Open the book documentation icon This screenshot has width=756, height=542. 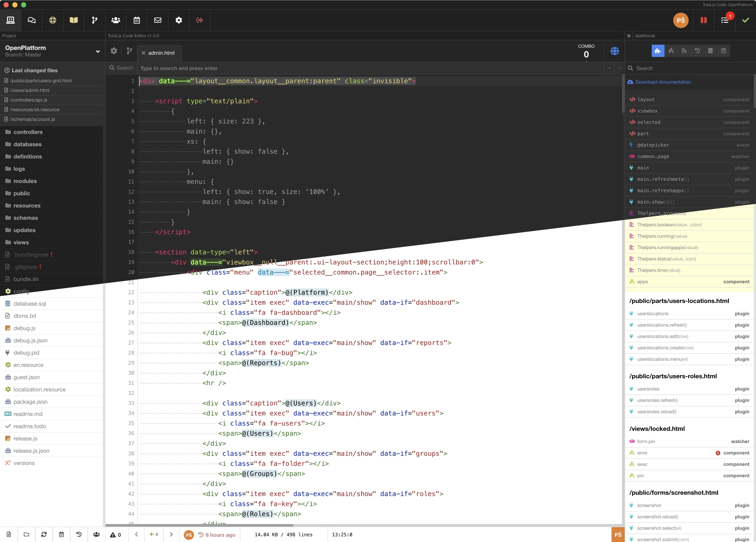(x=74, y=20)
